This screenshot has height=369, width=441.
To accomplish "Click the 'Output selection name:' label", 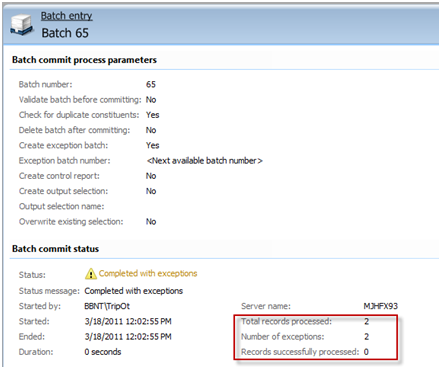I will (x=61, y=207).
